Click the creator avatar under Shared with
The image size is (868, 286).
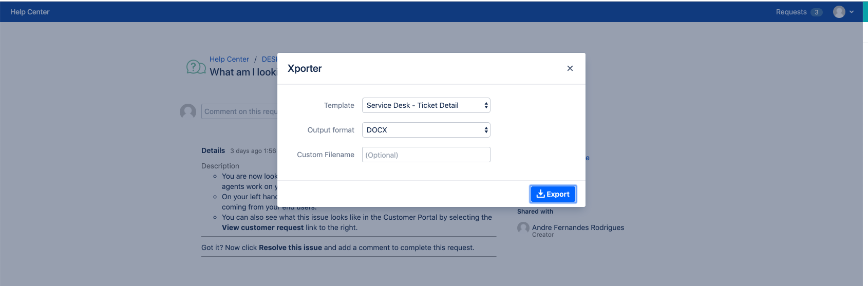pos(523,228)
